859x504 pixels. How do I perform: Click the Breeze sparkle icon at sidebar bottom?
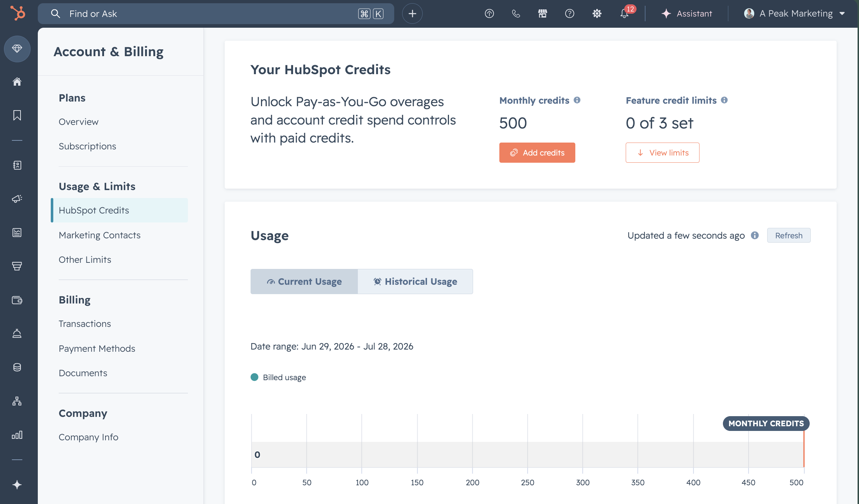pyautogui.click(x=17, y=485)
